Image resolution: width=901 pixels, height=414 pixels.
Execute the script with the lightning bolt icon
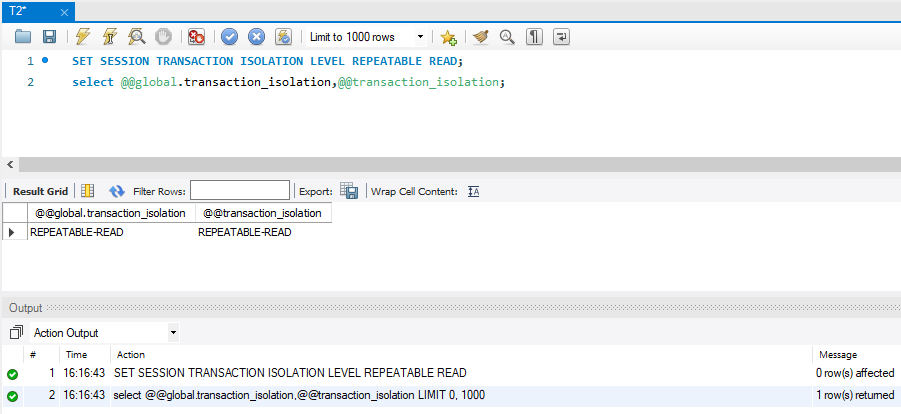tap(83, 37)
